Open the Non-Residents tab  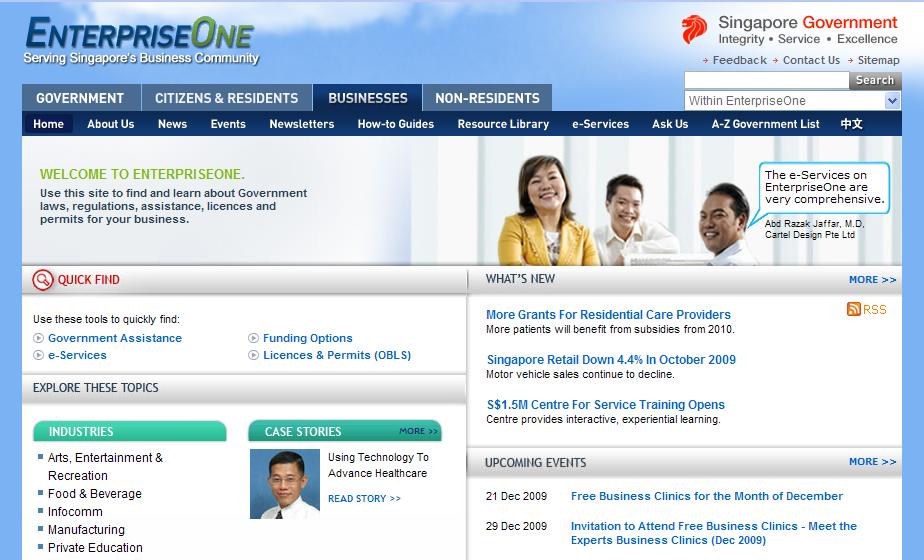coord(487,98)
